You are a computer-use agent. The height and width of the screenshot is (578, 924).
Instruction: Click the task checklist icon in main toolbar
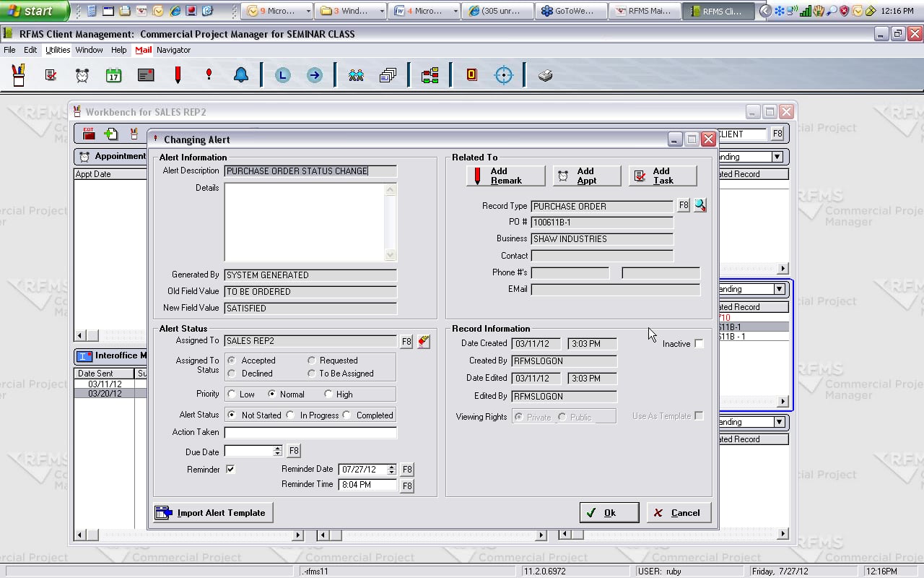click(x=51, y=75)
